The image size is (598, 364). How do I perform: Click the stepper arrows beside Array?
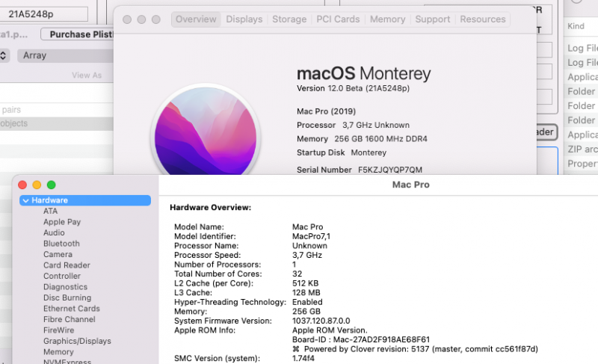click(3, 55)
